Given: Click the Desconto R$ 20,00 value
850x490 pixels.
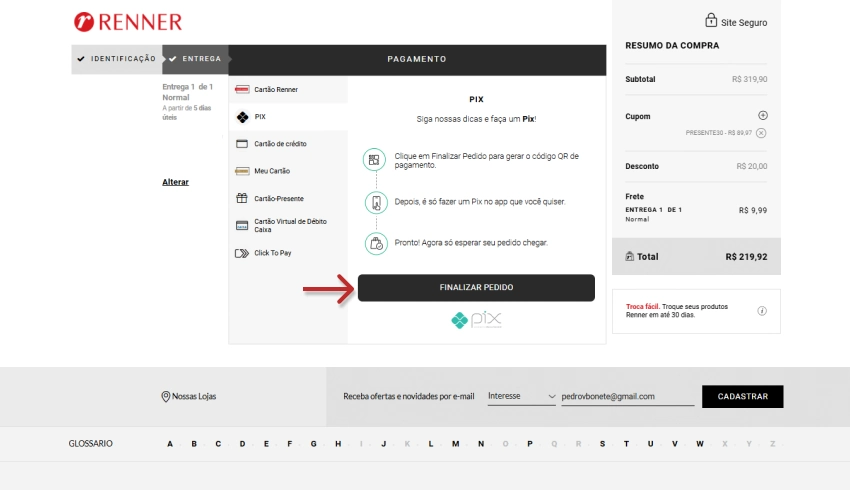Looking at the screenshot, I should (x=751, y=166).
